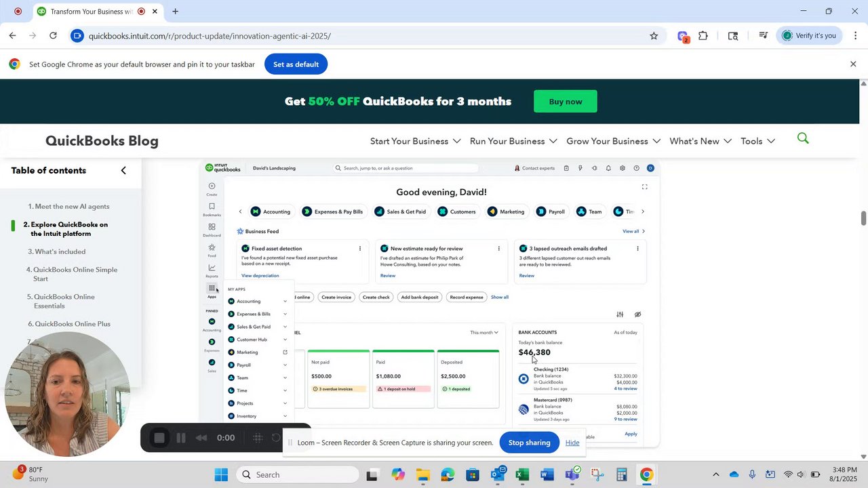This screenshot has height=488, width=868.
Task: Select the Payroll pill tab
Action: pyautogui.click(x=551, y=211)
